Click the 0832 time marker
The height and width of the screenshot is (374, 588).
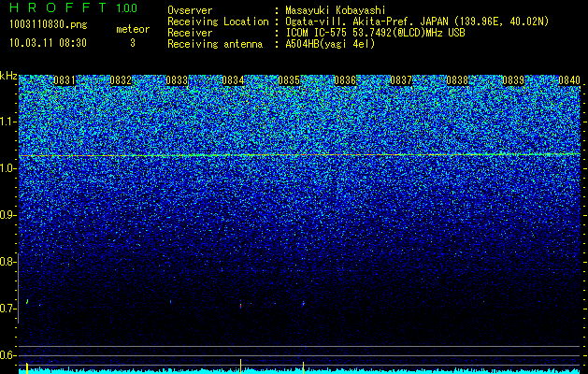(x=121, y=80)
